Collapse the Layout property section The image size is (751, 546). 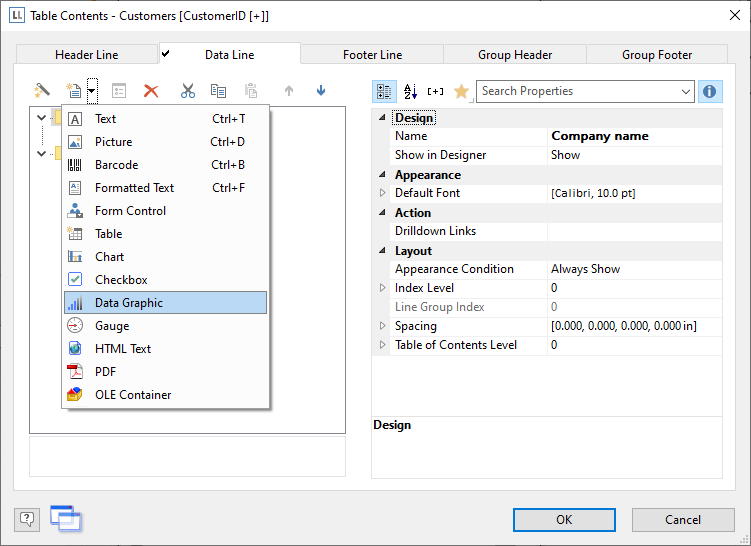pyautogui.click(x=382, y=251)
